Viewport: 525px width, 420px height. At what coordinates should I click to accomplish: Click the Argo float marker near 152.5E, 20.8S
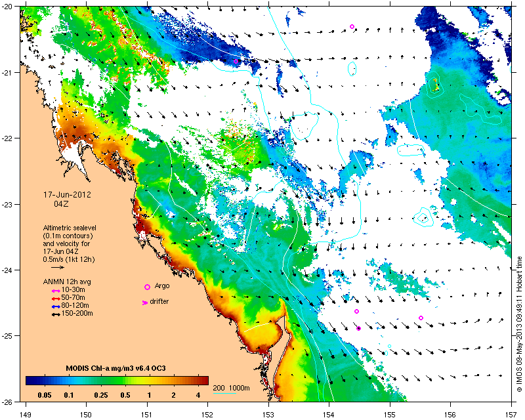pyautogui.click(x=236, y=61)
